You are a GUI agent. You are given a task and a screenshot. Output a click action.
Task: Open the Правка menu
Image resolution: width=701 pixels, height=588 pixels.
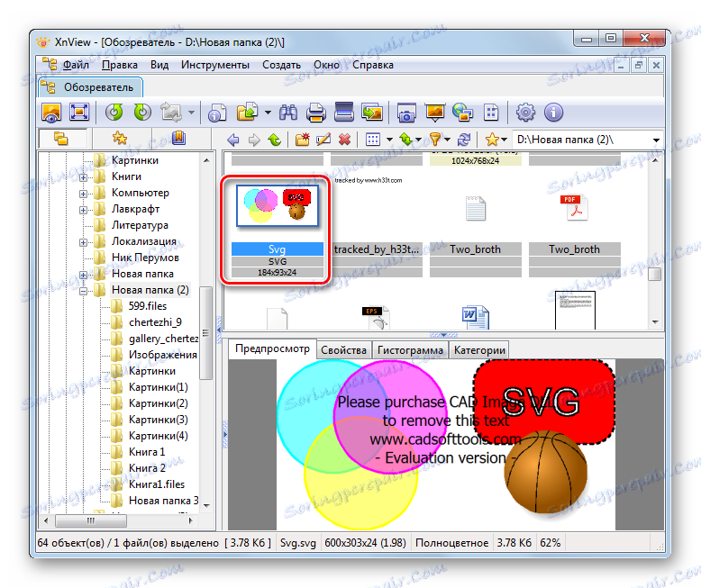(x=119, y=65)
